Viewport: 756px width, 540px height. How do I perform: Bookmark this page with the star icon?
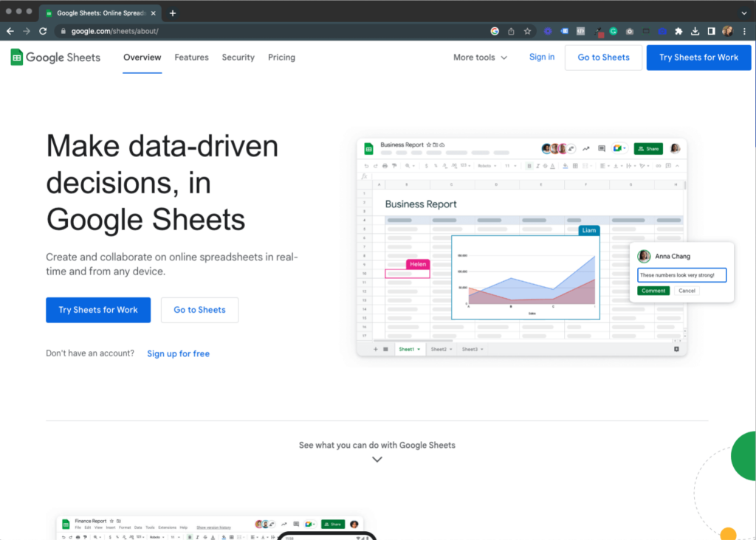click(x=527, y=31)
